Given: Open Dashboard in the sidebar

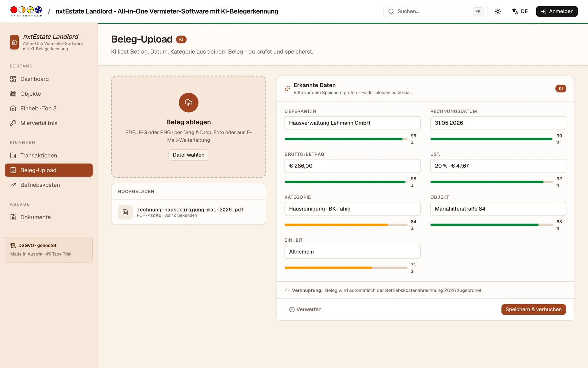Looking at the screenshot, I should pos(49,79).
